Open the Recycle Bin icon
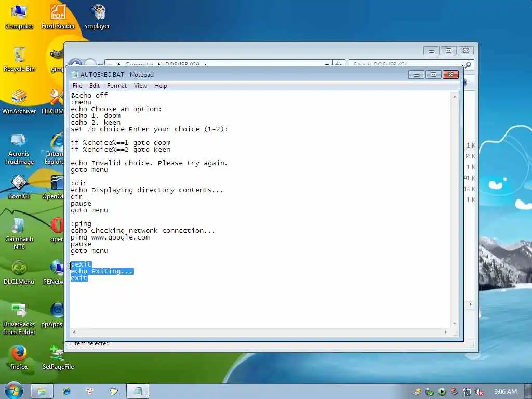Image resolution: width=532 pixels, height=399 pixels. [x=19, y=59]
